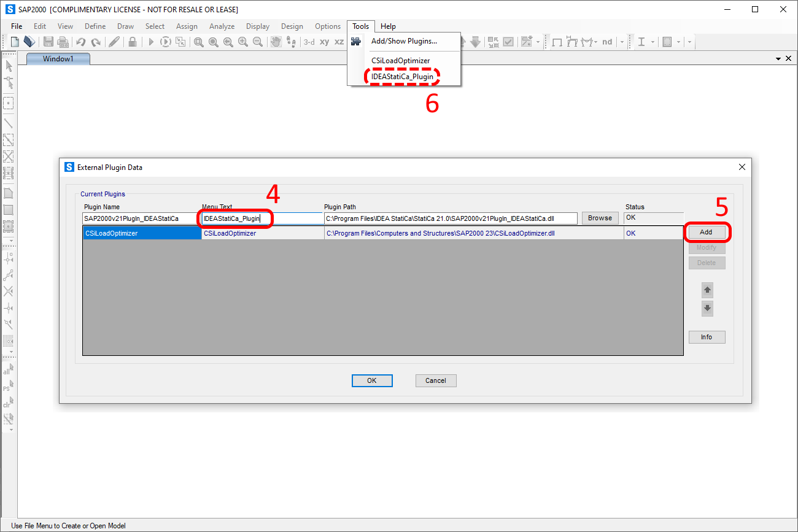The width and height of the screenshot is (798, 532).
Task: Click the 3-d view toolbar button
Action: tap(309, 42)
